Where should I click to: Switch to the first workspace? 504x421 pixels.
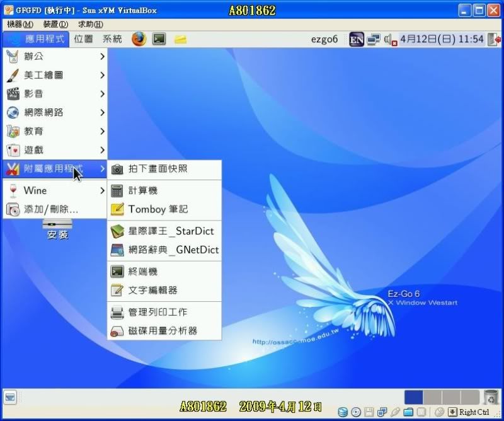[x=413, y=397]
